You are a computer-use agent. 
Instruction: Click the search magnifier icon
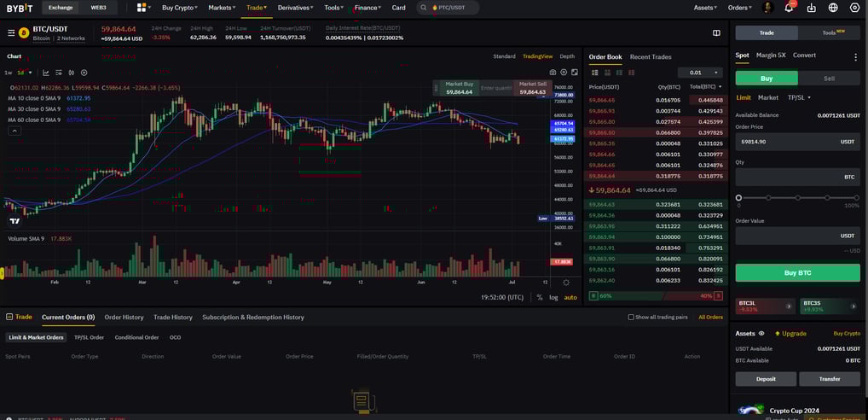point(424,8)
